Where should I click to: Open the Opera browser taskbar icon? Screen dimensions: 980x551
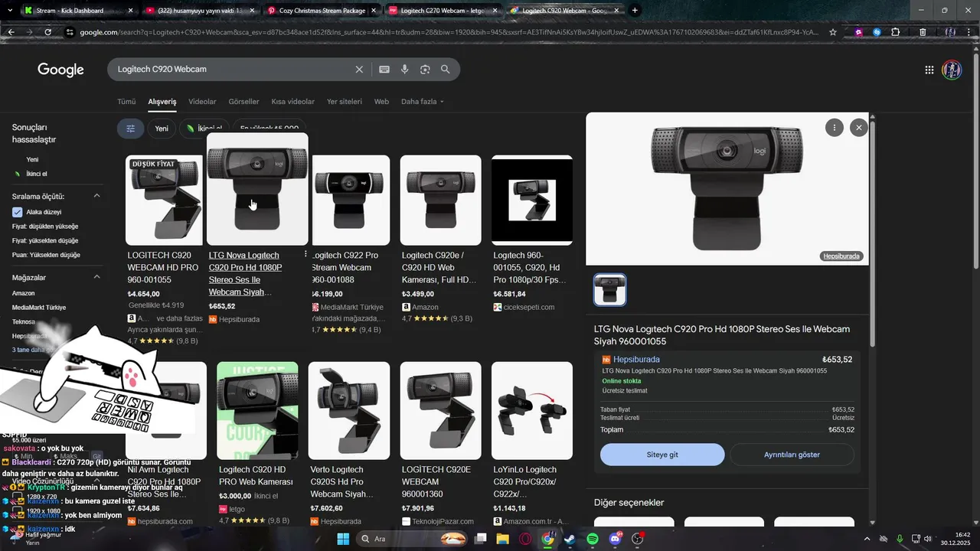(525, 539)
